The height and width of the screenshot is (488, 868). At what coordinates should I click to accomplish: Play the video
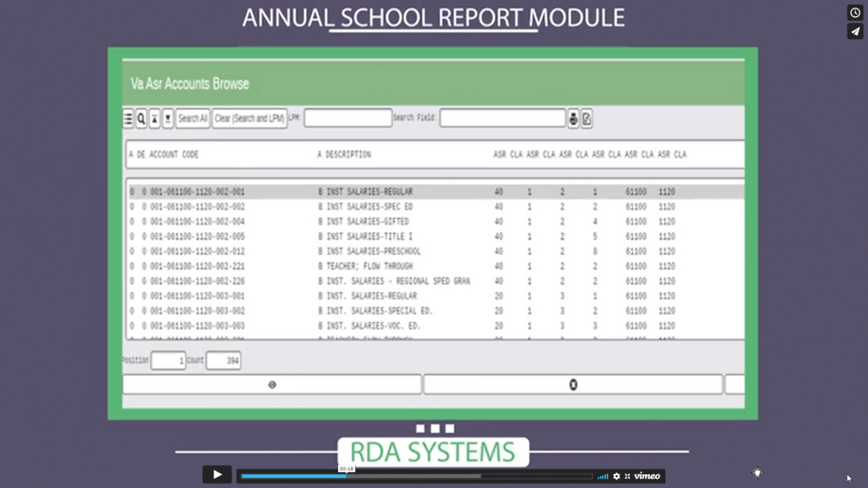point(217,474)
